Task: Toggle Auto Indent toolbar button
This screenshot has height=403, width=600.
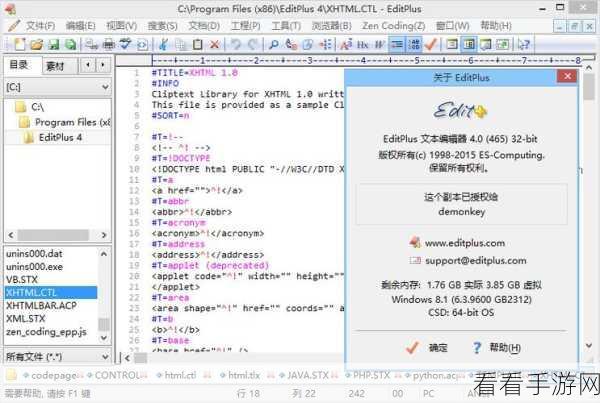Action: pos(397,44)
